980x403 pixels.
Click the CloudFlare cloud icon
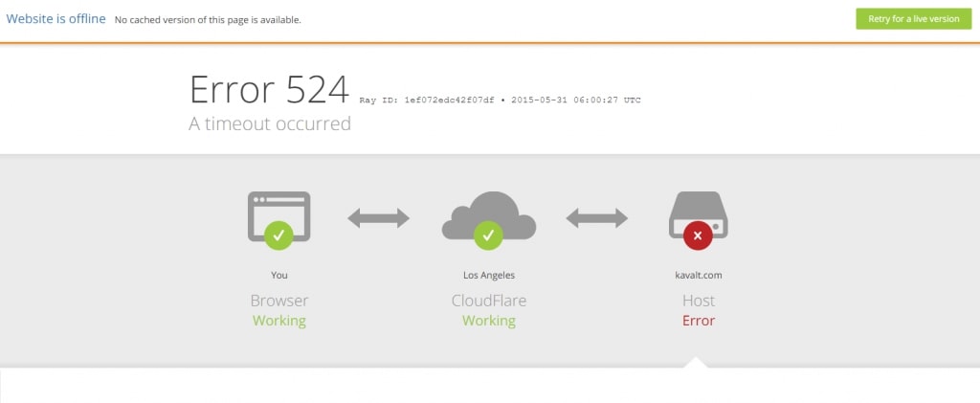(x=489, y=215)
